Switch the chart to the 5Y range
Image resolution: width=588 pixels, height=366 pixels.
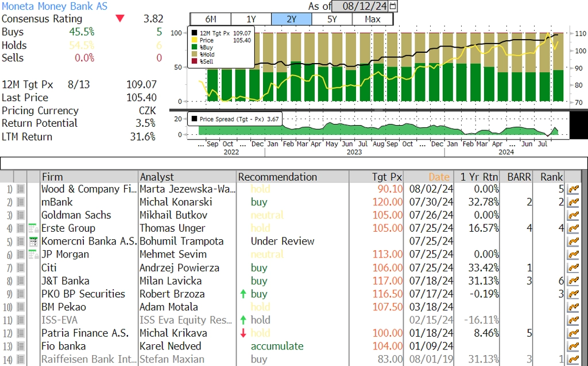[x=332, y=19]
